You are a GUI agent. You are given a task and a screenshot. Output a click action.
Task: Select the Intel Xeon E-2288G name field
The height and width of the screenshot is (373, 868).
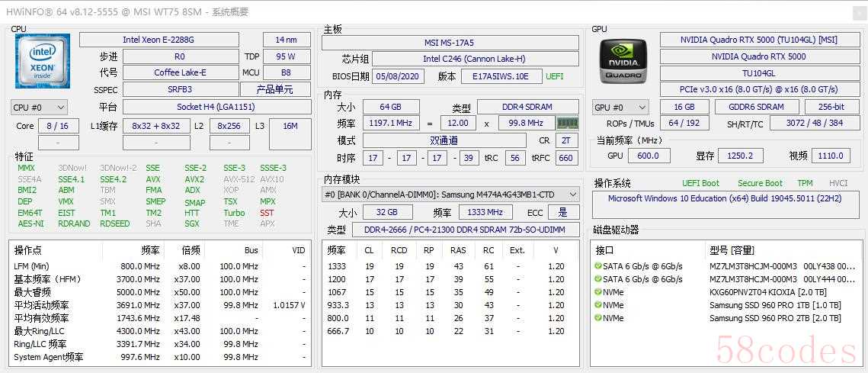point(158,40)
